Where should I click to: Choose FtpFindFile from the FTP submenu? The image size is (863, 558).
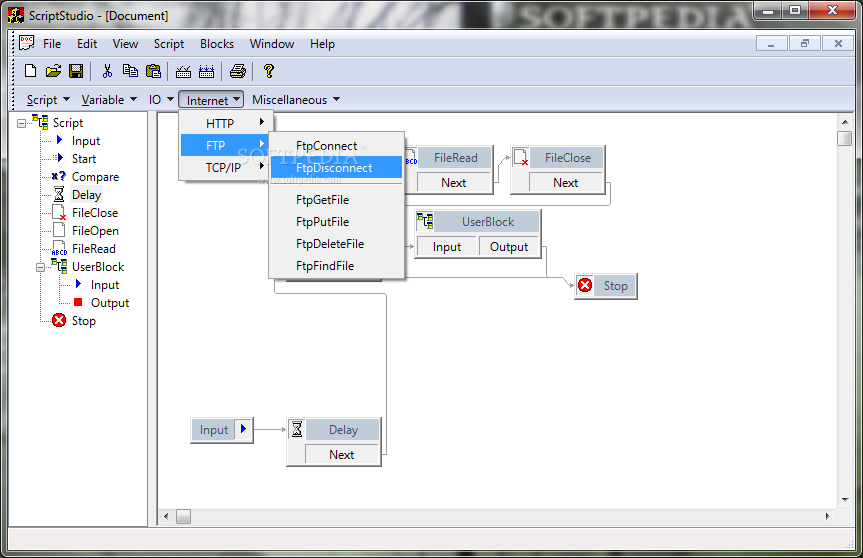point(337,266)
